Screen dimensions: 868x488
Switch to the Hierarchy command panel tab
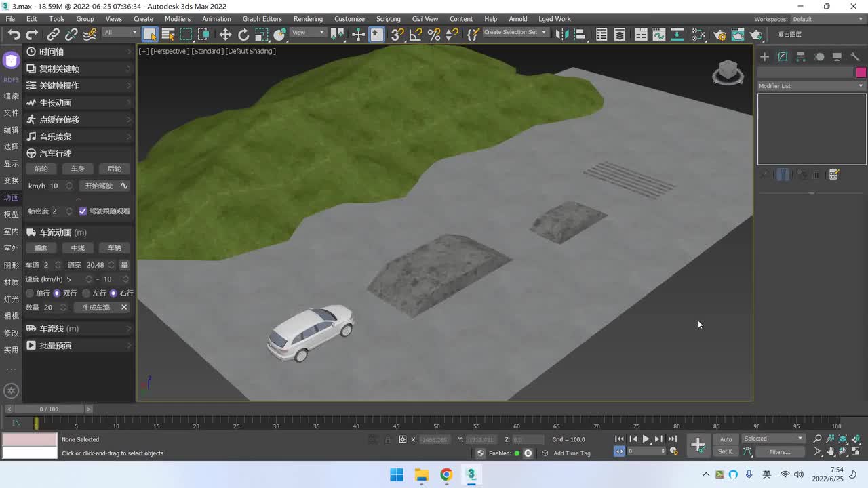tap(801, 57)
